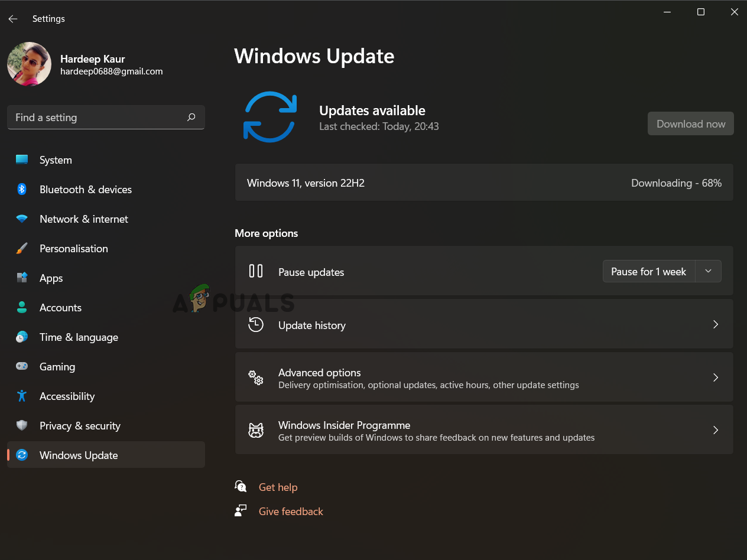Screen dimensions: 747x560
Task: Open the Give feedback link
Action: coord(291,512)
